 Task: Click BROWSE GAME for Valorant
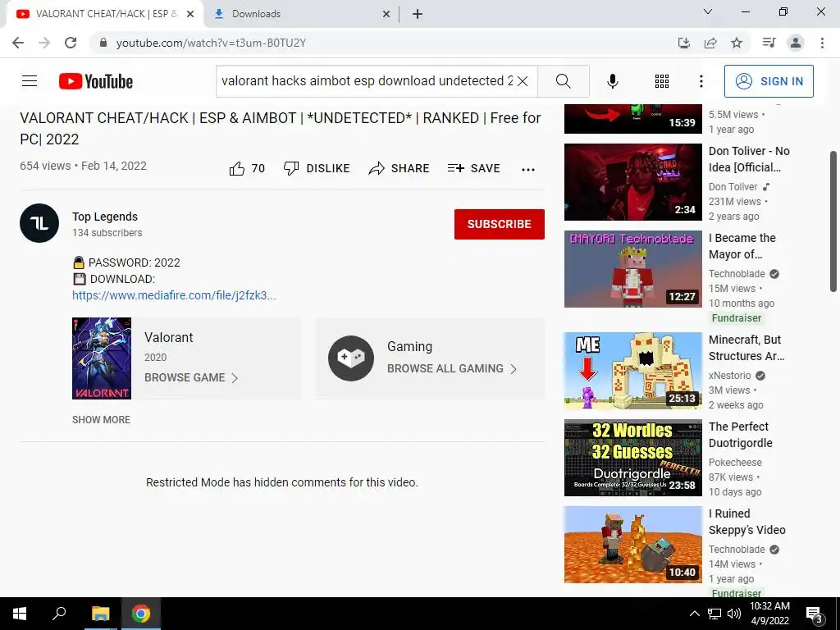click(190, 377)
